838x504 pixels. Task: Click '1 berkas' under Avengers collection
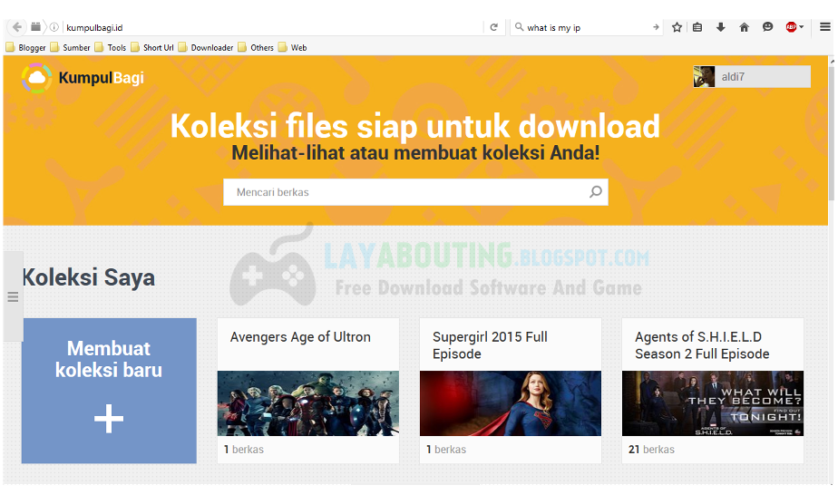[x=244, y=450]
